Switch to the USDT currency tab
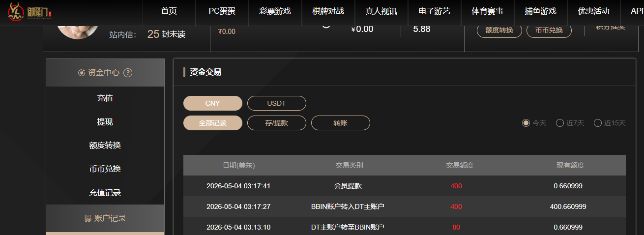 coord(276,103)
